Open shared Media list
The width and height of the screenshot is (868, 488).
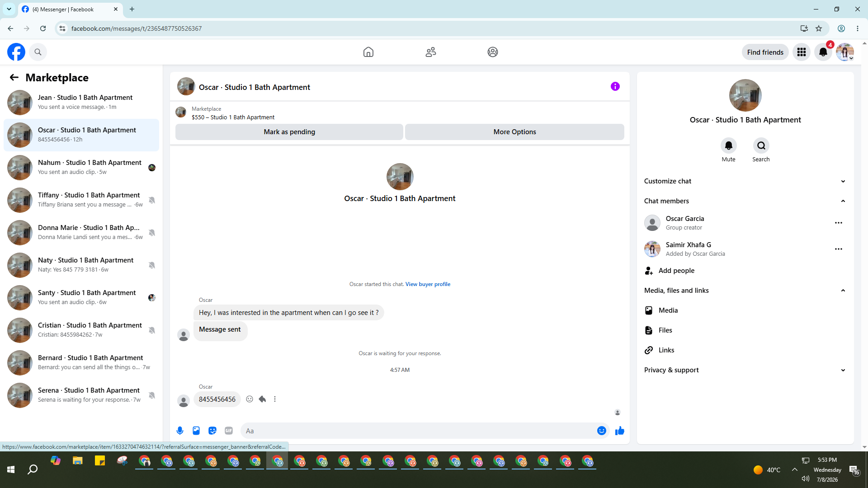click(x=745, y=310)
